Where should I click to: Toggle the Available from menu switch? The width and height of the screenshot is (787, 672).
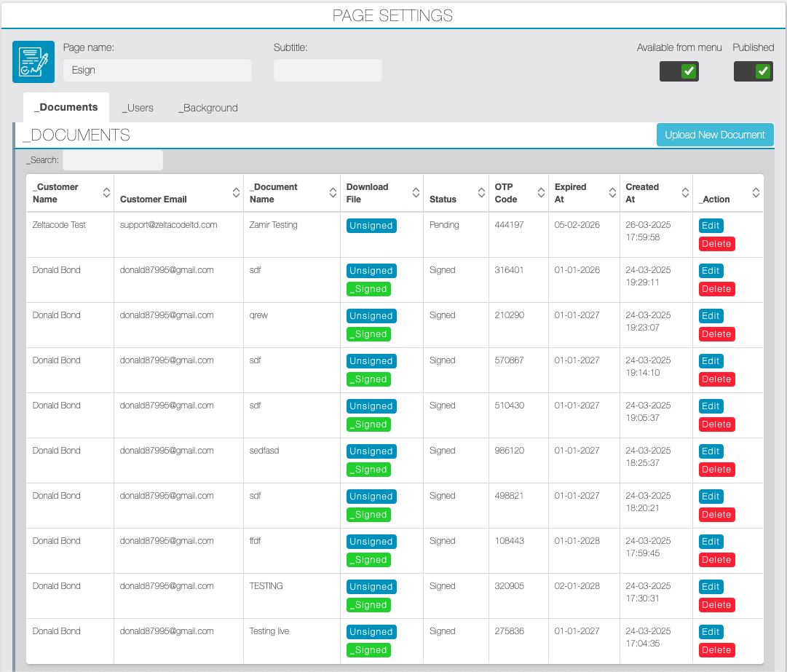pos(679,71)
